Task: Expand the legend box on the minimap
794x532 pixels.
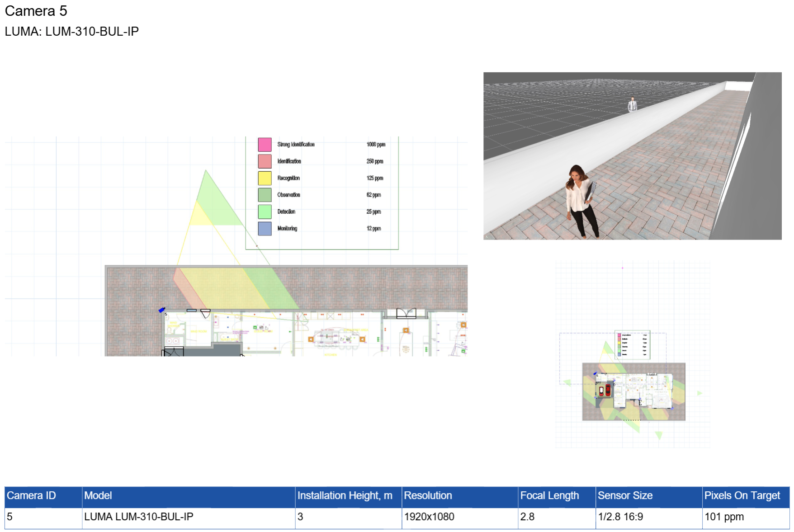Action: tap(631, 345)
